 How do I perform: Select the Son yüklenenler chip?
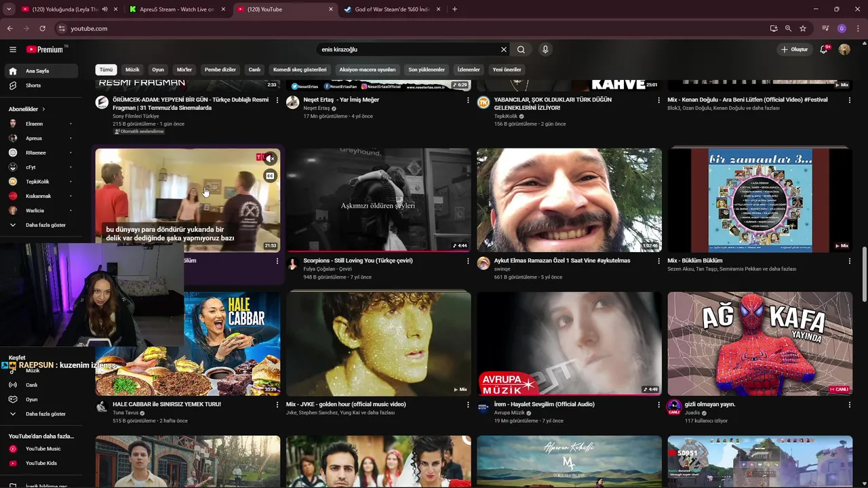pyautogui.click(x=427, y=70)
